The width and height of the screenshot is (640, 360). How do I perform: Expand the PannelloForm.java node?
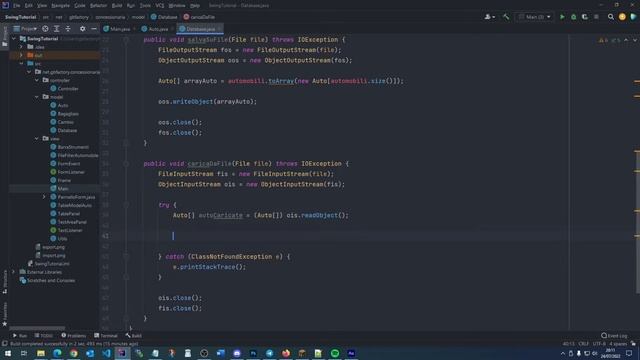click(44, 197)
